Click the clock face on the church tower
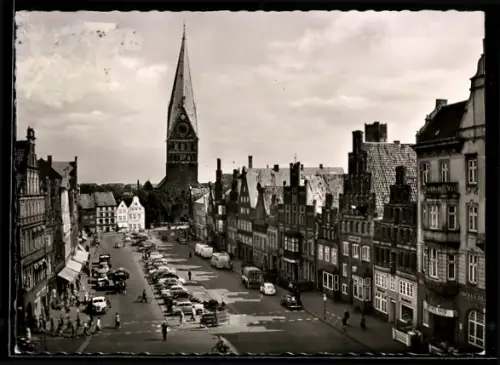 (x=182, y=129)
